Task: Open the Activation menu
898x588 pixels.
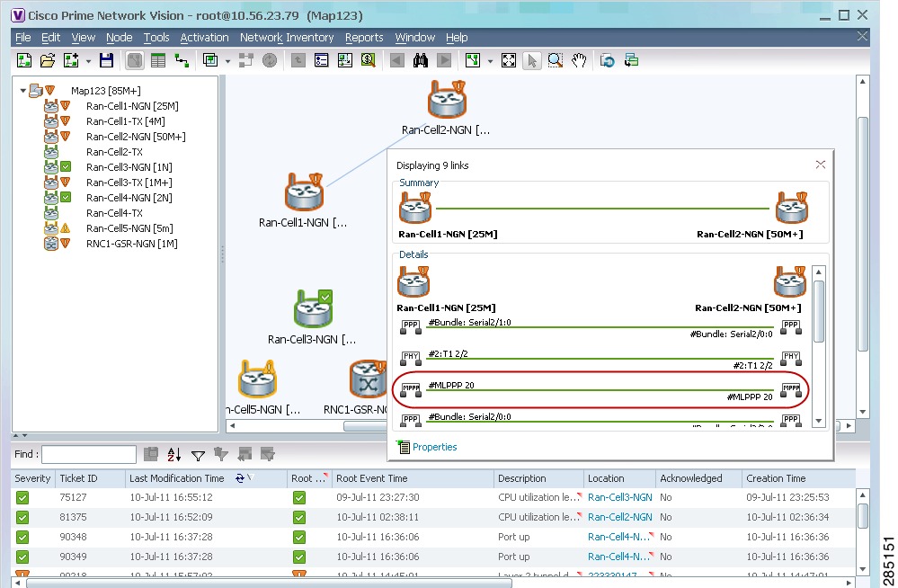Action: point(204,37)
